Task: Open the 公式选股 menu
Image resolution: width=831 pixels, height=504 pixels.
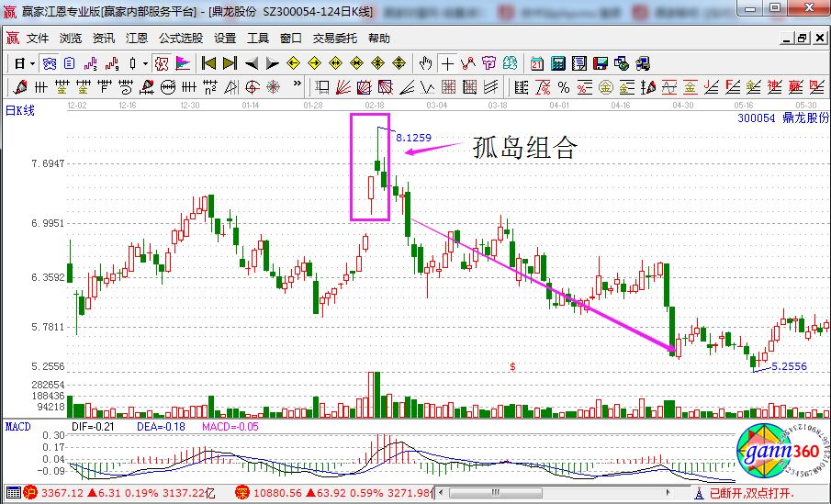Action: click(x=181, y=39)
